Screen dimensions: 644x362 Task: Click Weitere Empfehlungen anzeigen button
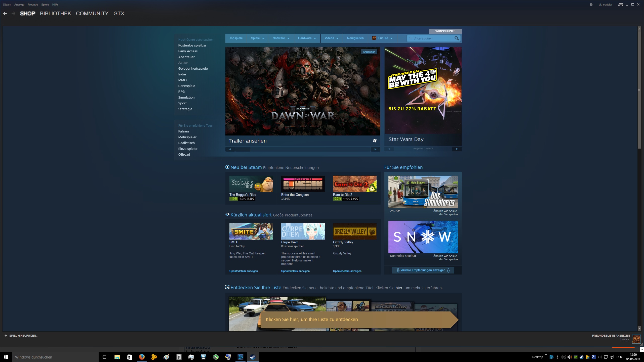point(423,270)
